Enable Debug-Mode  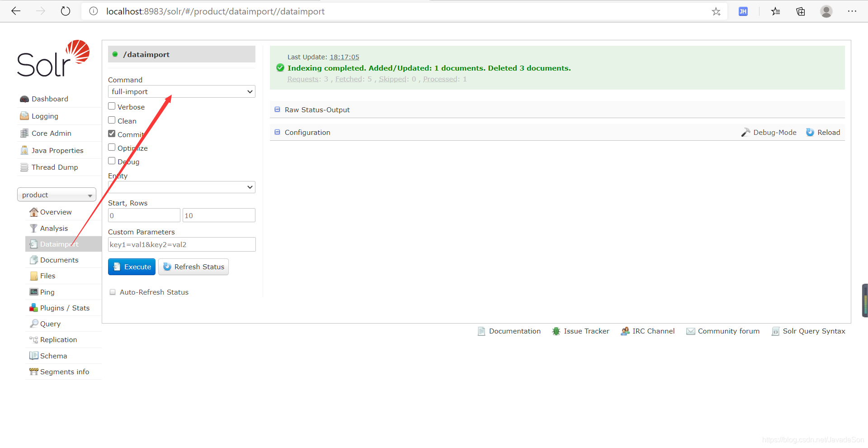coord(769,132)
